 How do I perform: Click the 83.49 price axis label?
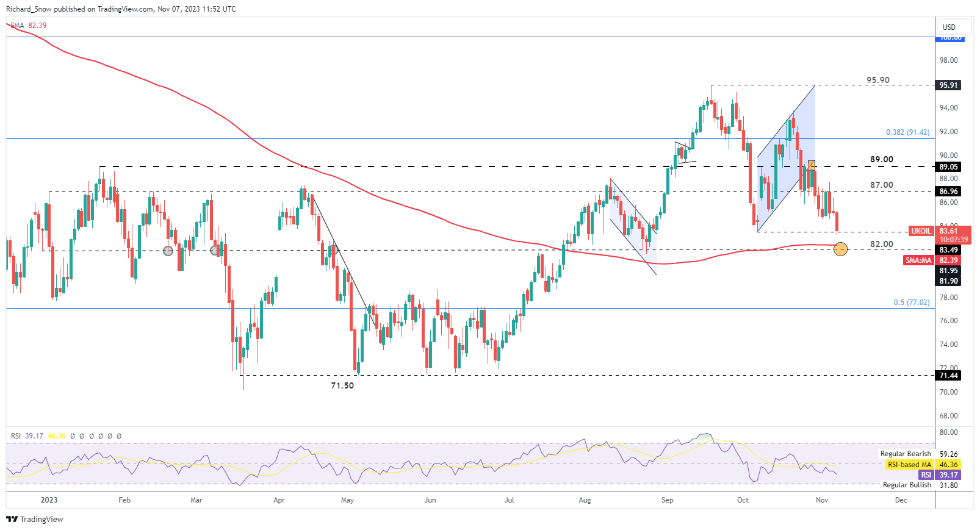tap(948, 250)
